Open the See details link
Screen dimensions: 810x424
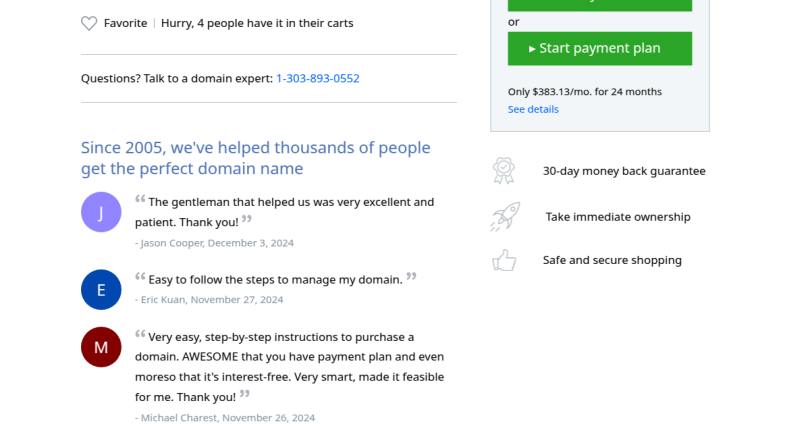533,109
